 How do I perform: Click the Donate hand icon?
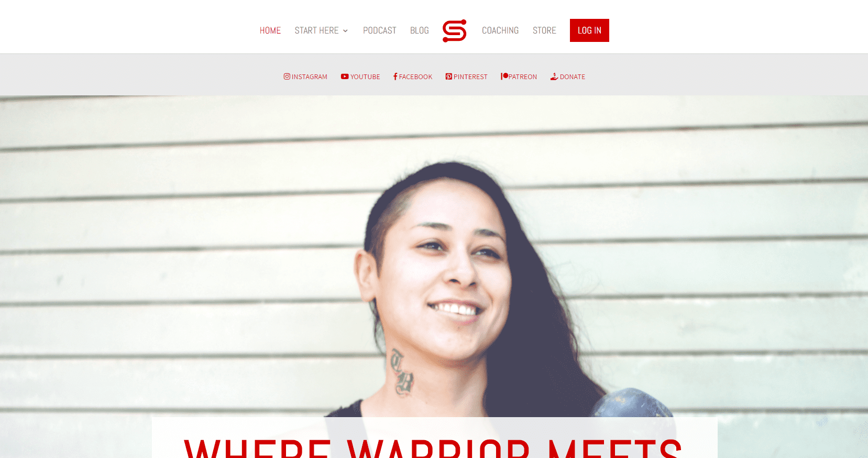[554, 77]
